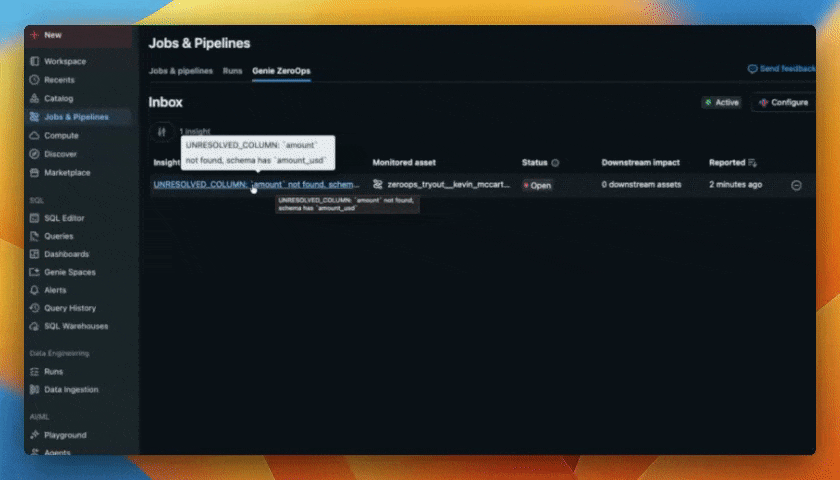Open Workspace from the sidebar
This screenshot has width=840, height=480.
click(x=65, y=62)
